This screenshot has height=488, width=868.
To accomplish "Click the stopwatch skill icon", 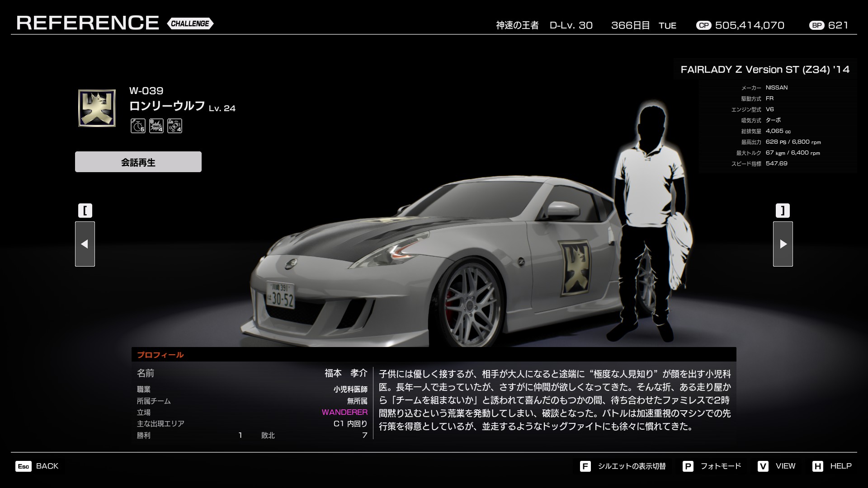I will (138, 126).
